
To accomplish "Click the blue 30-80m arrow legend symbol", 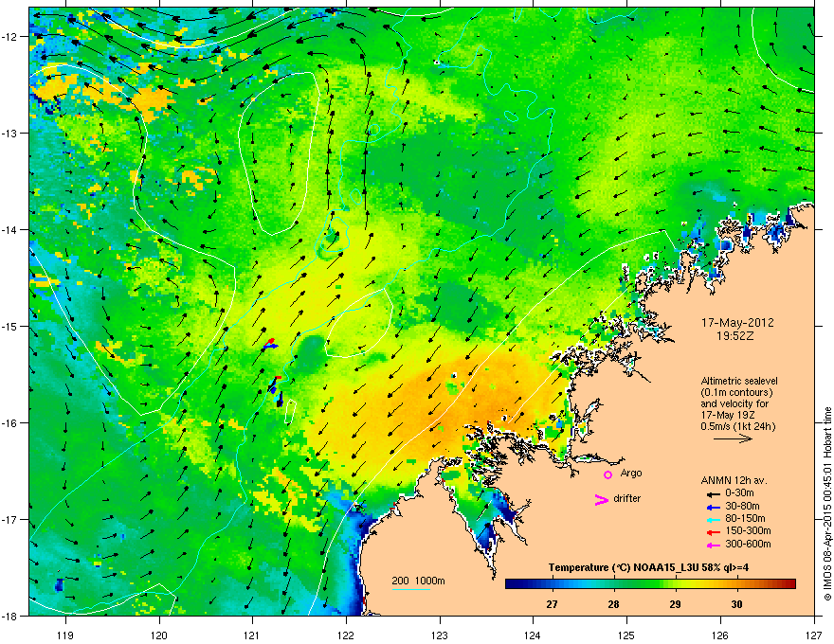I will (x=714, y=507).
